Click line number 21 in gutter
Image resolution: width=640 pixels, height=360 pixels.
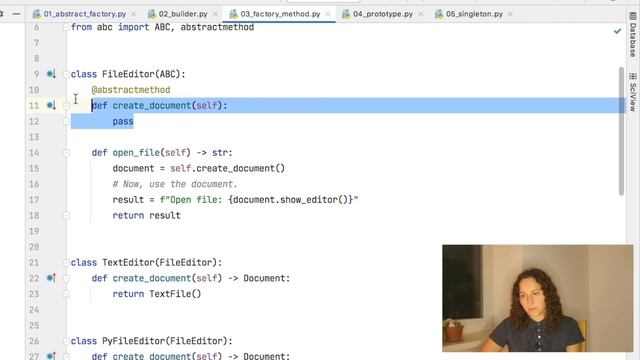click(34, 262)
